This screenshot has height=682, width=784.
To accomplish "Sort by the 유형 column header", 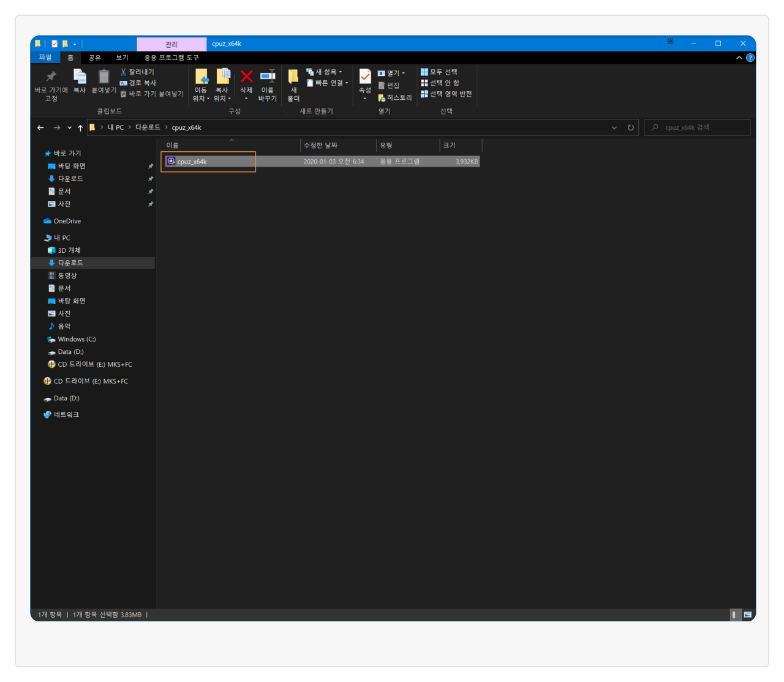I will pyautogui.click(x=407, y=146).
